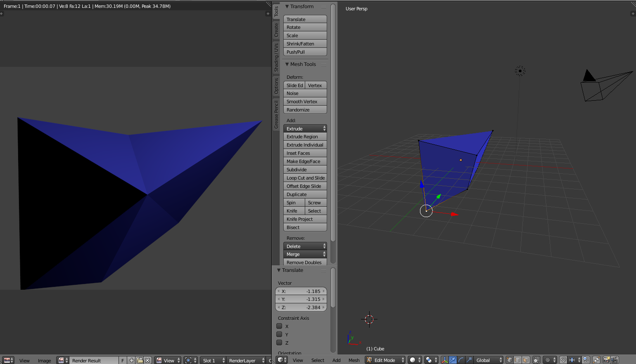Click the Subdivide button
This screenshot has height=364, width=636.
[x=305, y=170]
